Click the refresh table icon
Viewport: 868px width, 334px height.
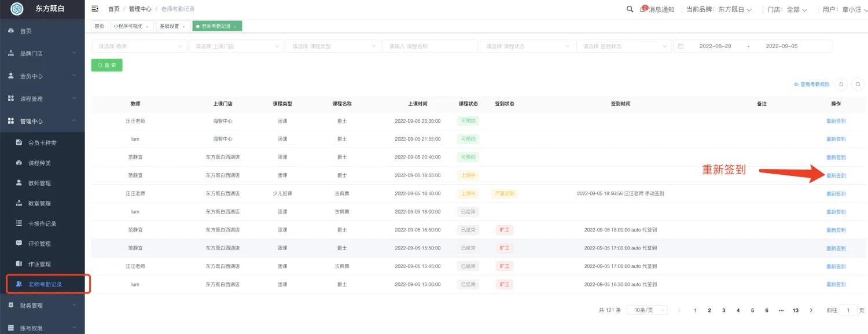tap(841, 85)
